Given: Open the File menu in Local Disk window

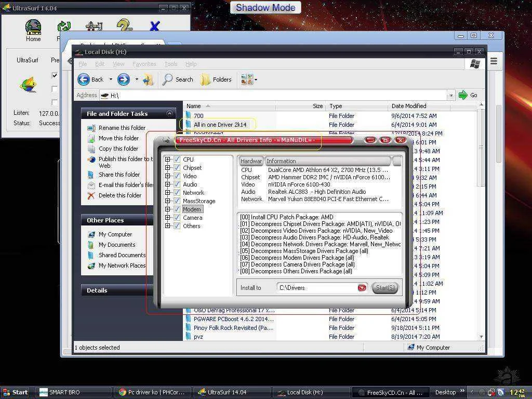Looking at the screenshot, I should tap(83, 64).
